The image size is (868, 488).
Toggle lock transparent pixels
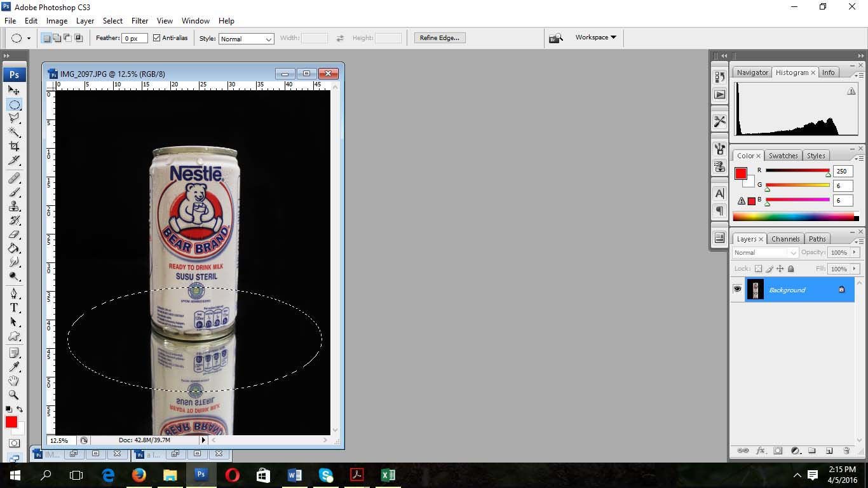(x=758, y=269)
